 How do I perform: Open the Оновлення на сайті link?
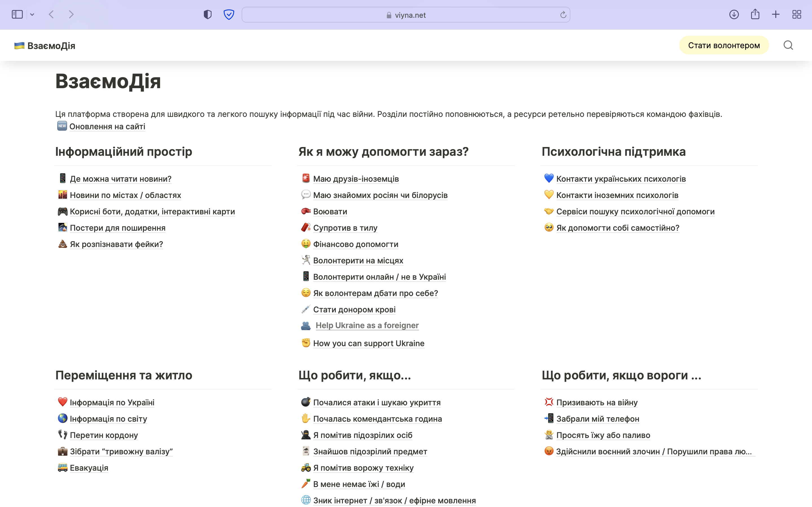click(107, 126)
